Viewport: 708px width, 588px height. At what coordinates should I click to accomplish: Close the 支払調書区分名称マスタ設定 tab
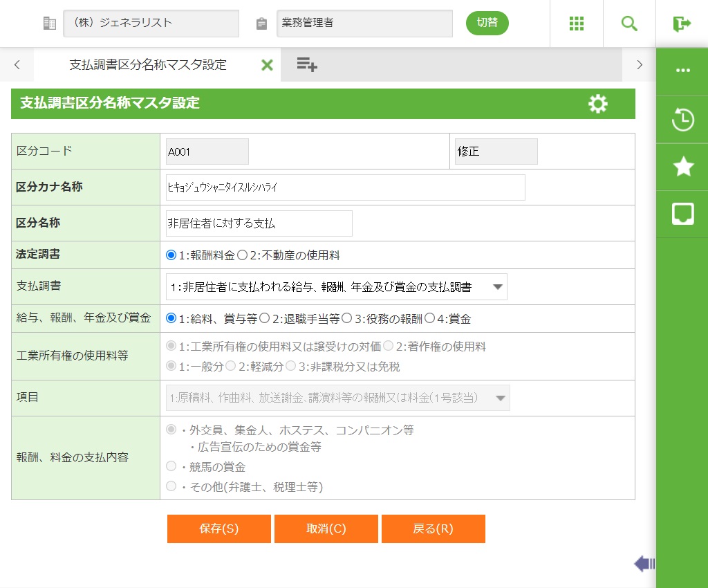pos(267,65)
